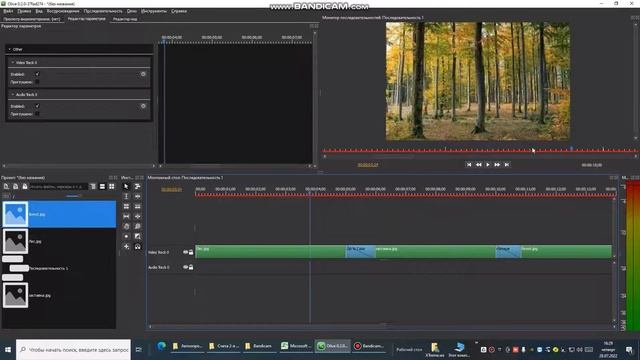Click New icon in project panel

6,187
